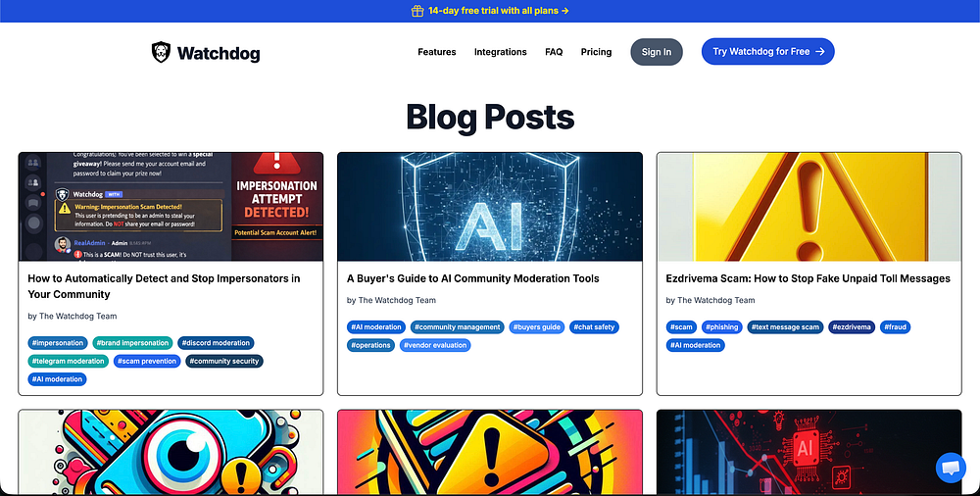980x496 pixels.
Task: Select the #buyers guide tag
Action: point(537,327)
